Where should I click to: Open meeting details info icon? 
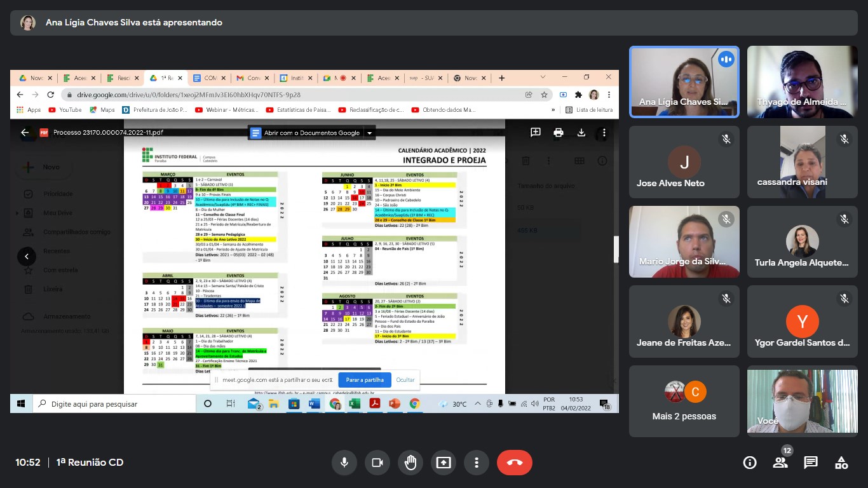[750, 463]
